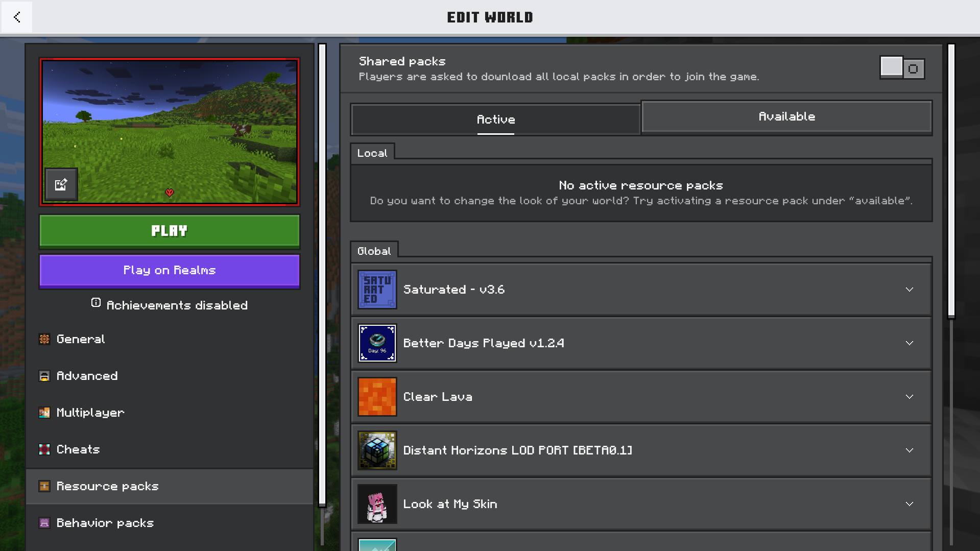Switch to the Available packs tab

(x=786, y=117)
